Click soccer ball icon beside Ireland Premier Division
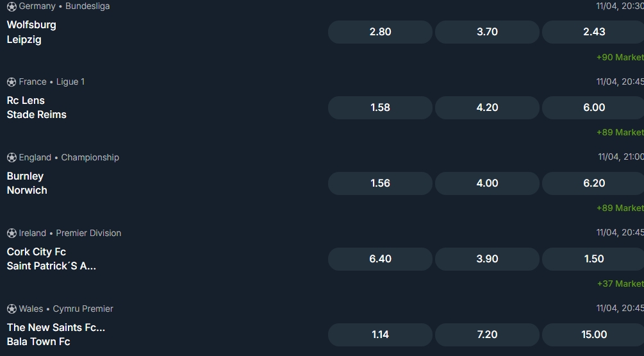Image resolution: width=644 pixels, height=356 pixels. [x=12, y=233]
